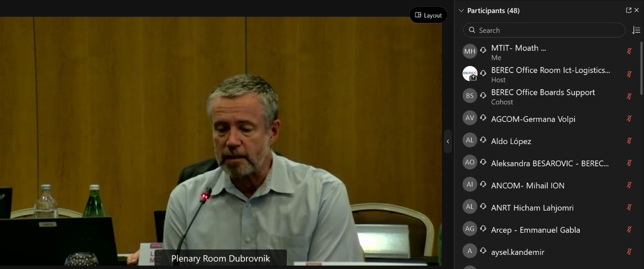
Task: Click the participant Search field
Action: point(543,30)
